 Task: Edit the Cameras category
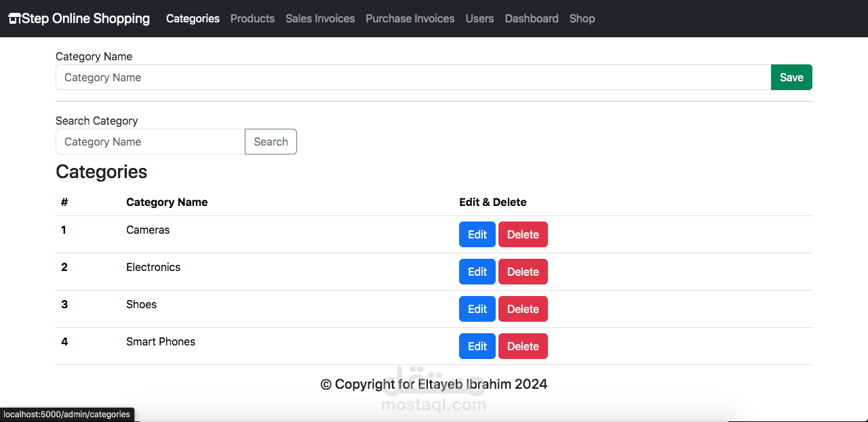(477, 234)
